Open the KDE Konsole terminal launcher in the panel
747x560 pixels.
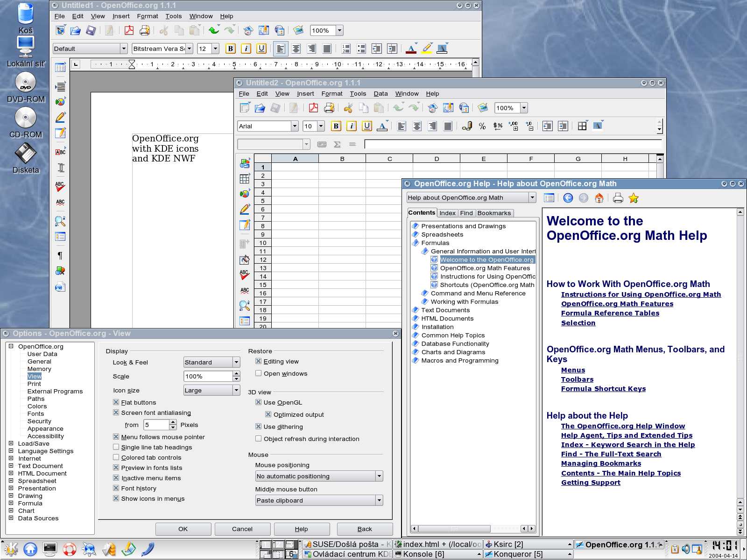pyautogui.click(x=50, y=549)
